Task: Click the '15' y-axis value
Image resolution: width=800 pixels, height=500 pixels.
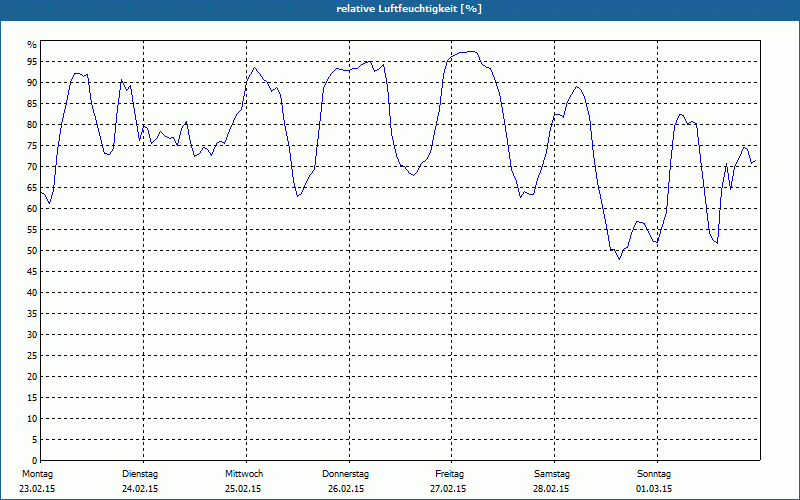Action: click(32, 397)
